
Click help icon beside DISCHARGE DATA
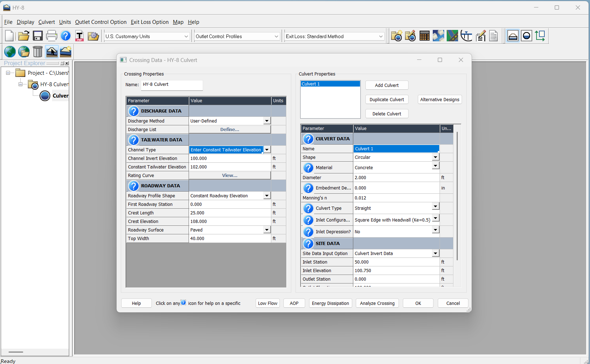[133, 111]
